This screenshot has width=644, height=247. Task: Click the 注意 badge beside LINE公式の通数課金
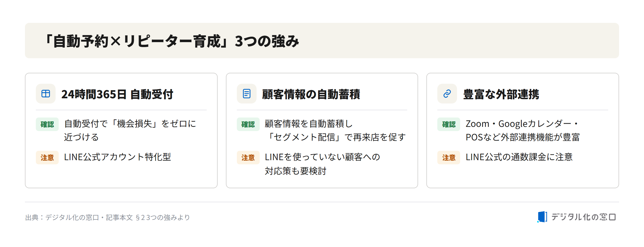(449, 158)
